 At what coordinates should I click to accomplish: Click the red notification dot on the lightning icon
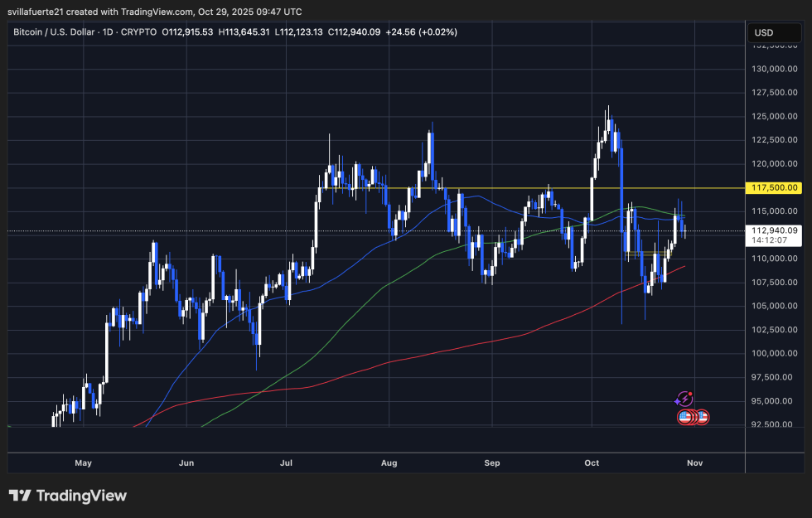pyautogui.click(x=690, y=394)
